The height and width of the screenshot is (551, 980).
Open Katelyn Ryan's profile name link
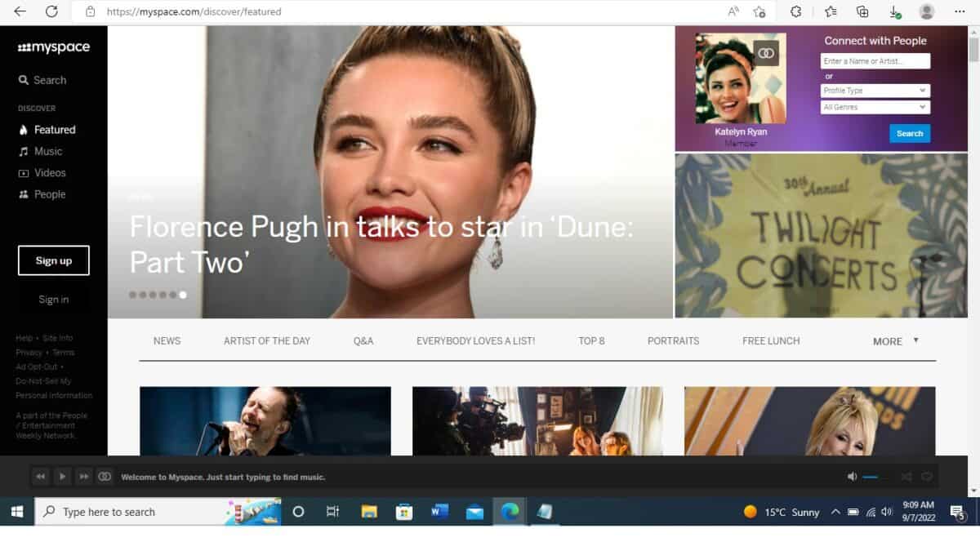pos(741,131)
